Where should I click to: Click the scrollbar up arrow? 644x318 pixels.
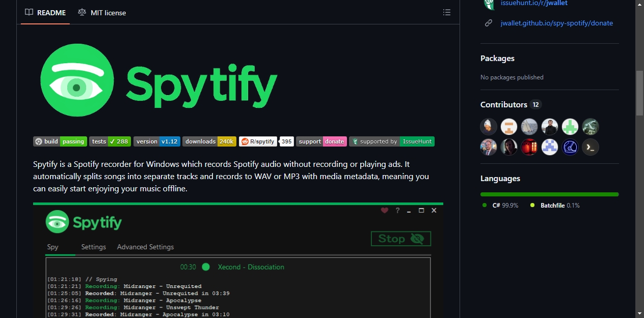pos(639,4)
